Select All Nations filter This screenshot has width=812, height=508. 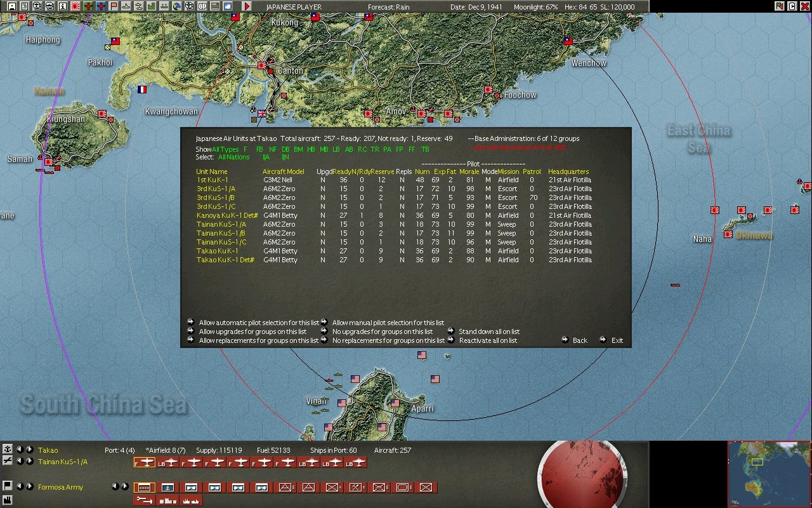coord(234,157)
